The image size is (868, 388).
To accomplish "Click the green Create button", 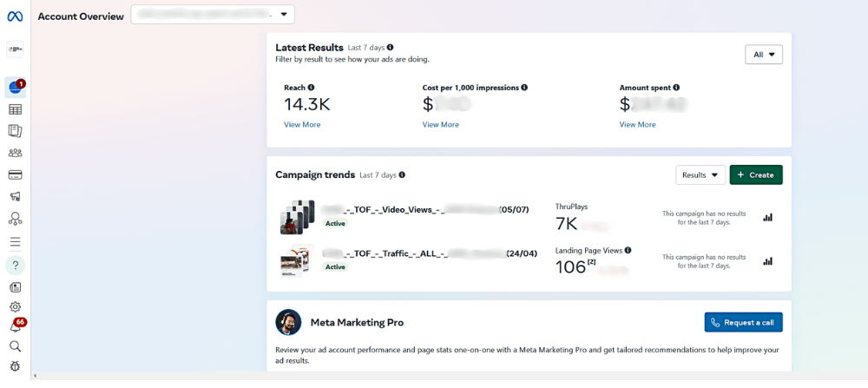I will 756,175.
